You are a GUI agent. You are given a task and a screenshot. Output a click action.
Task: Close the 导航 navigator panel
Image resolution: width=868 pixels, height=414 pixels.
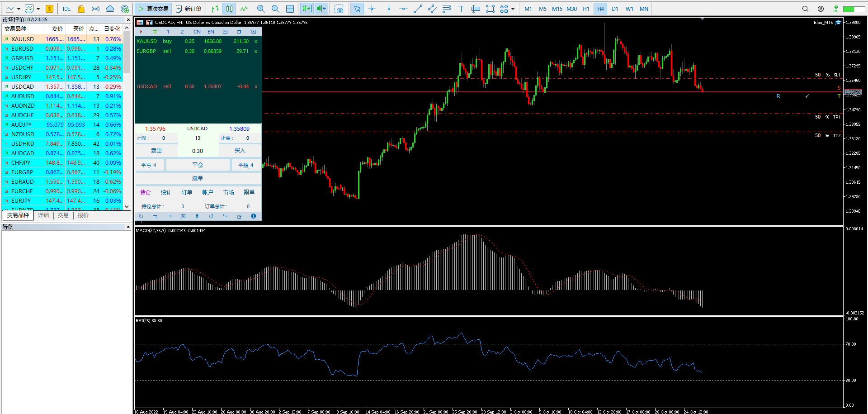128,227
